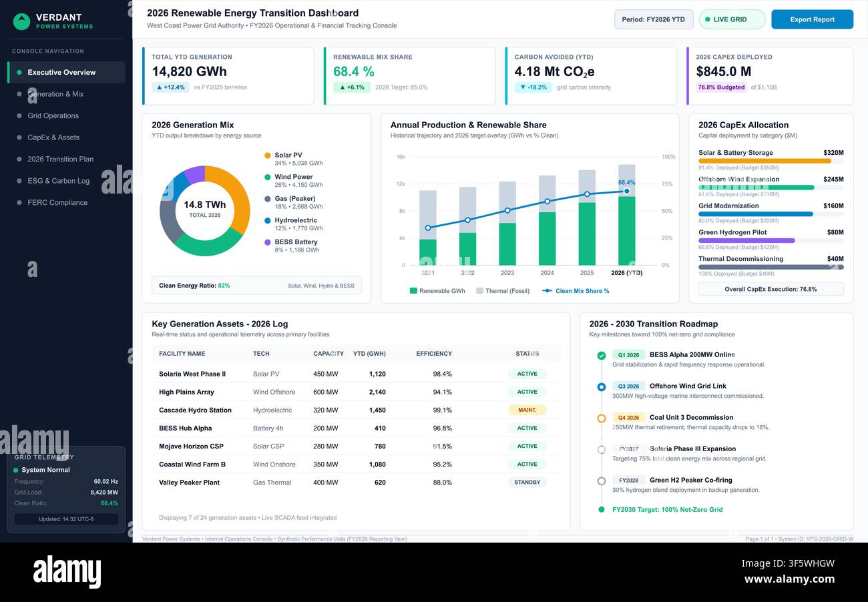Toggle Renewable GWh legend series
Image resolution: width=868 pixels, height=602 pixels.
[437, 291]
